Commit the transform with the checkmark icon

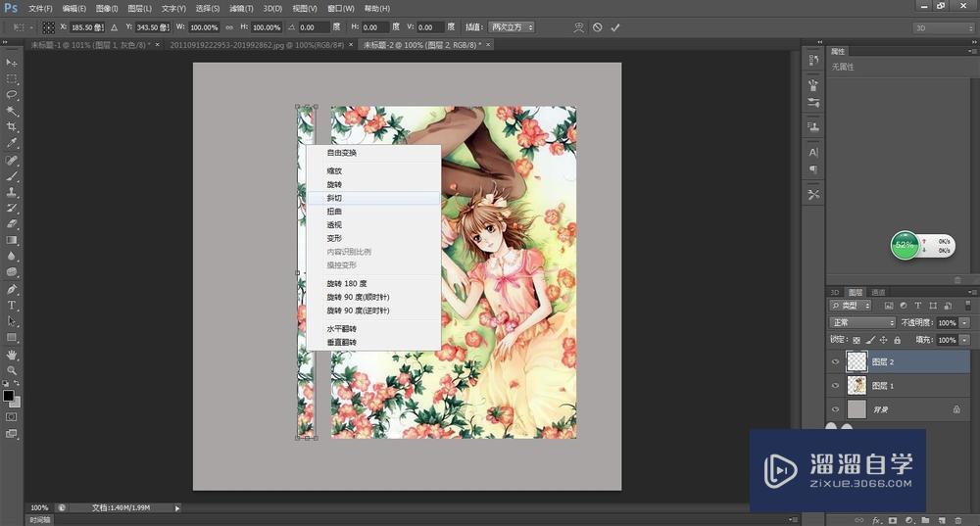615,27
